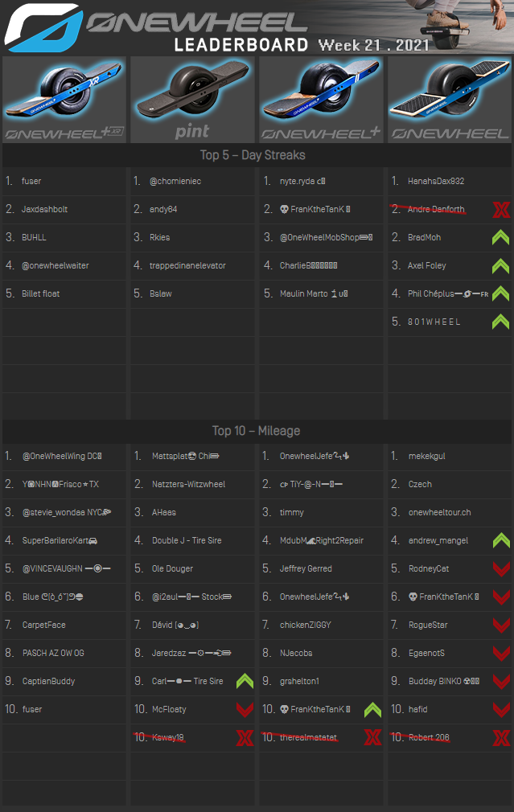The image size is (514, 812).
Task: Click the green arrow beside Carl Tire Sire
Action: (245, 682)
